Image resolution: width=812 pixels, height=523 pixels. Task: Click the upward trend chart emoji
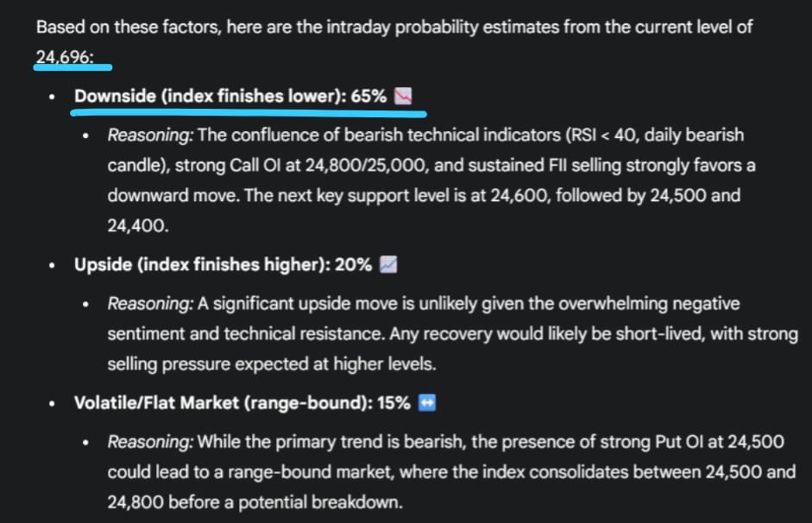388,265
